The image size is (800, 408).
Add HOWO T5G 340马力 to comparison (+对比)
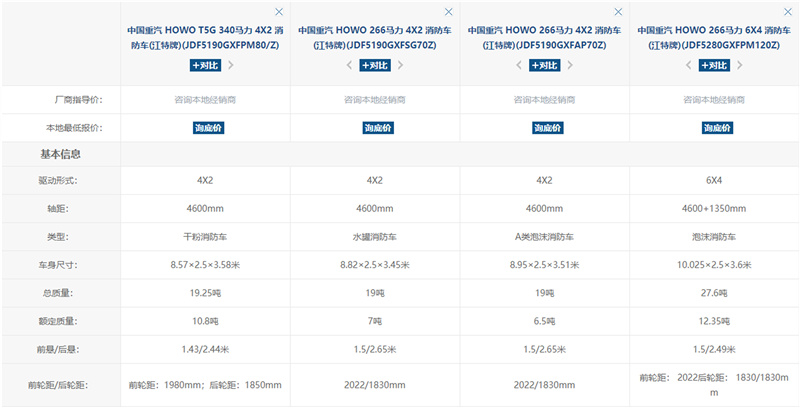coord(206,65)
